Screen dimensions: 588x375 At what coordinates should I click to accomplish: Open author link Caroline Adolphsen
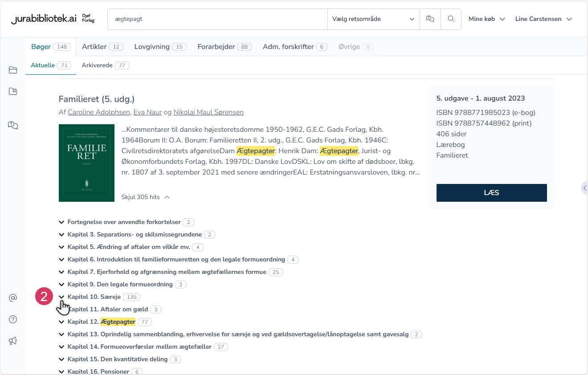click(99, 112)
